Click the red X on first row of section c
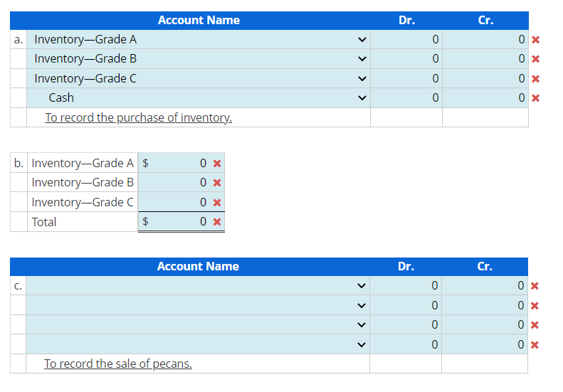This screenshot has width=563, height=392. coord(535,286)
